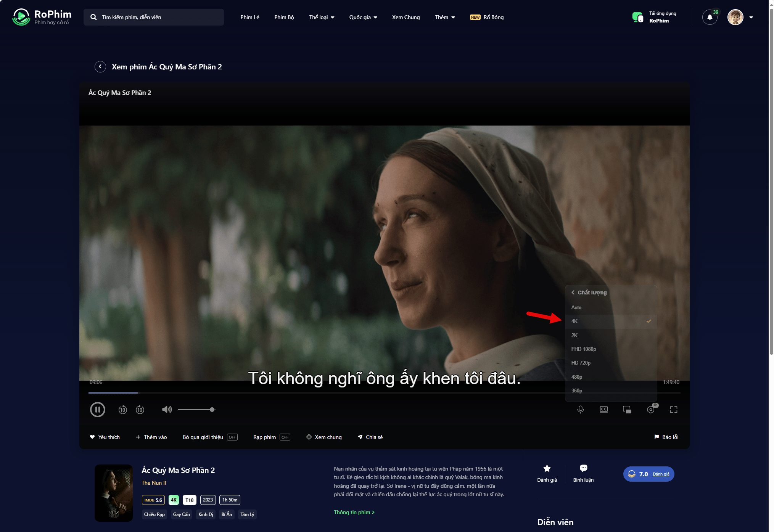Click the Tâm Lý genre tag
Image resolution: width=774 pixels, height=532 pixels.
(247, 514)
